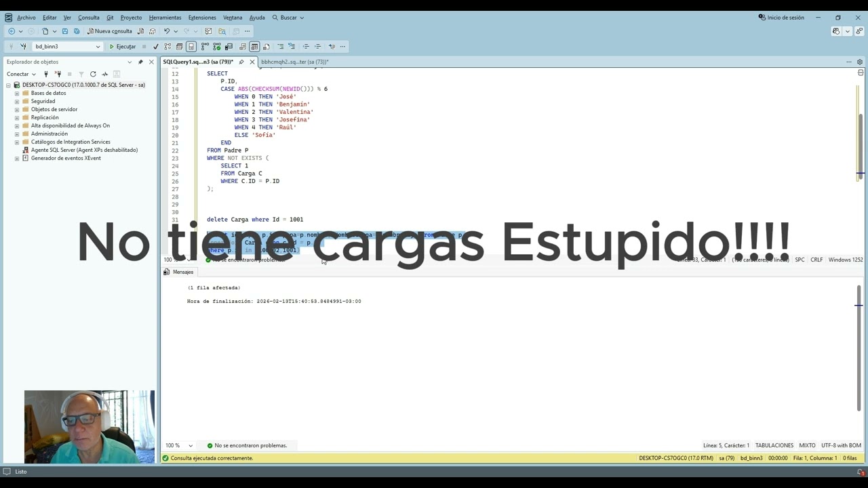The height and width of the screenshot is (488, 868).
Task: Click the Undo arrow icon
Action: coord(166,31)
